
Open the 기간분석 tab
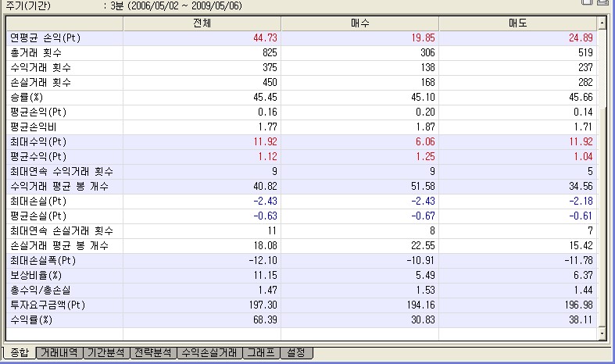click(x=106, y=353)
